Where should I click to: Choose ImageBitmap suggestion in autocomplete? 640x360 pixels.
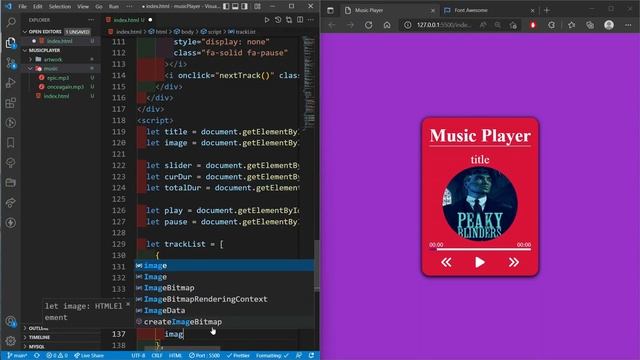pos(224,288)
